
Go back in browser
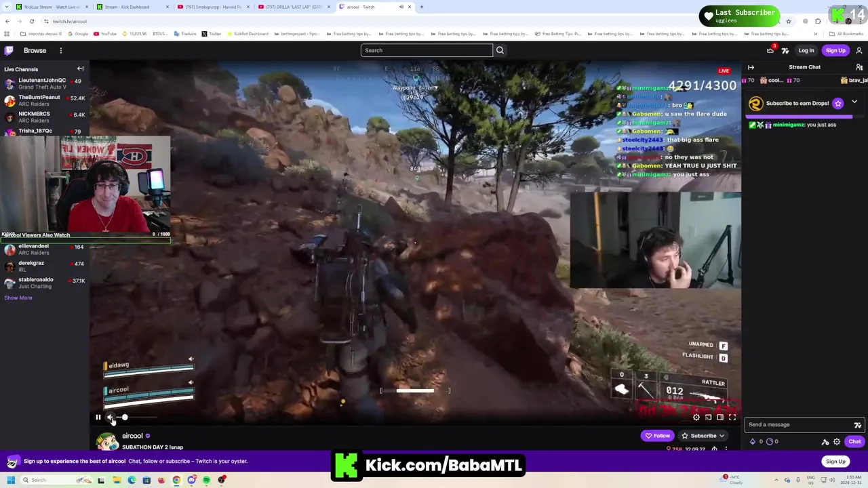point(7,21)
